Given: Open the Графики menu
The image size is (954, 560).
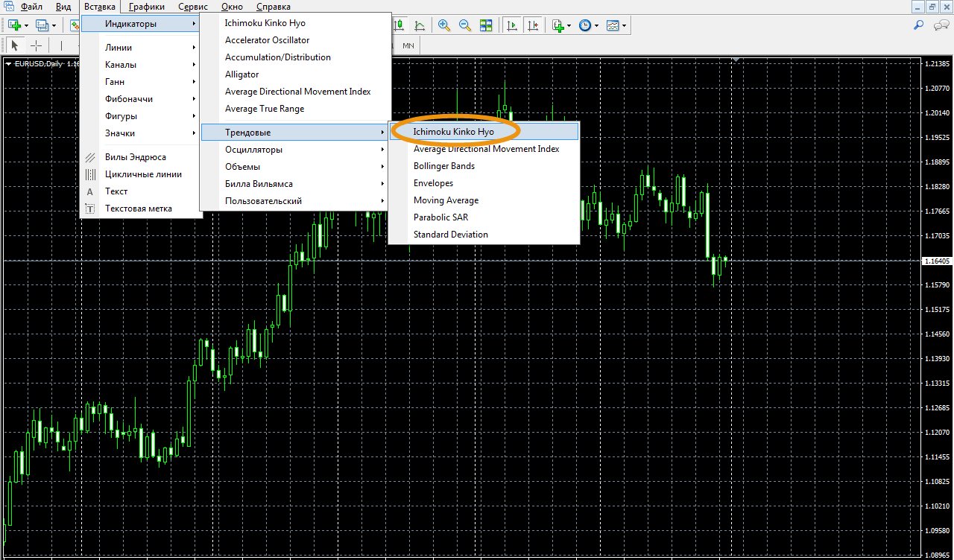Looking at the screenshot, I should click(146, 7).
